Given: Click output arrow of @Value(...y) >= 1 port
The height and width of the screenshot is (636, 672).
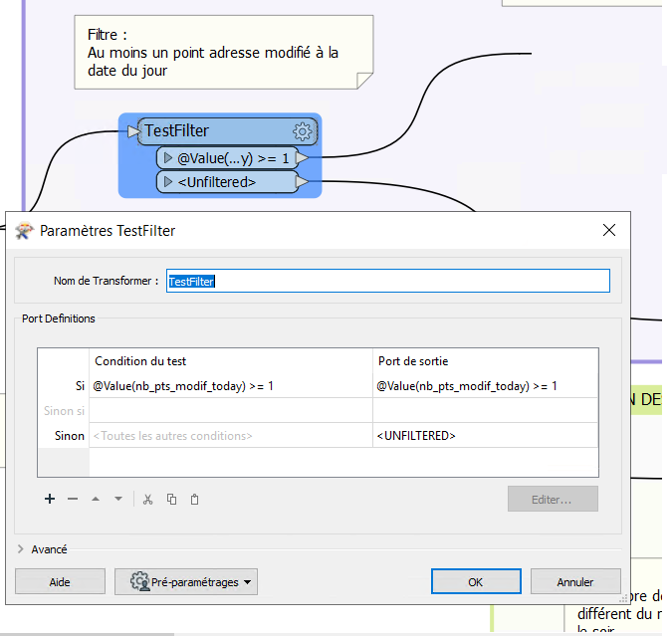Looking at the screenshot, I should tap(302, 157).
